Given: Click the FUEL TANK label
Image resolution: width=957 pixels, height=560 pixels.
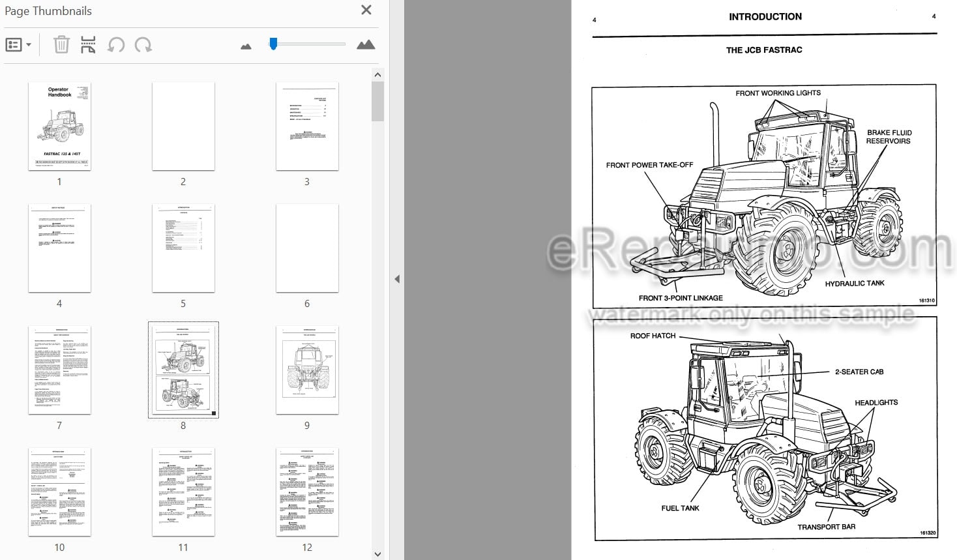Looking at the screenshot, I should (x=680, y=508).
